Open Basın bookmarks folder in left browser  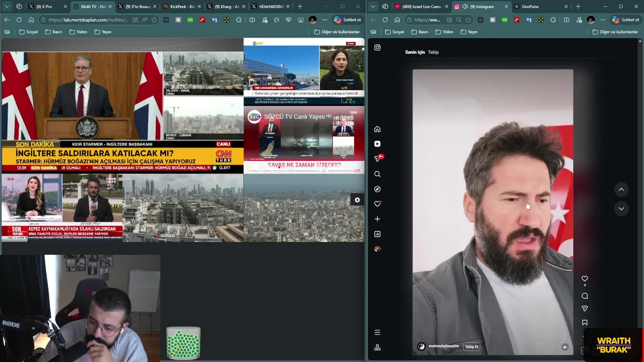click(54, 32)
